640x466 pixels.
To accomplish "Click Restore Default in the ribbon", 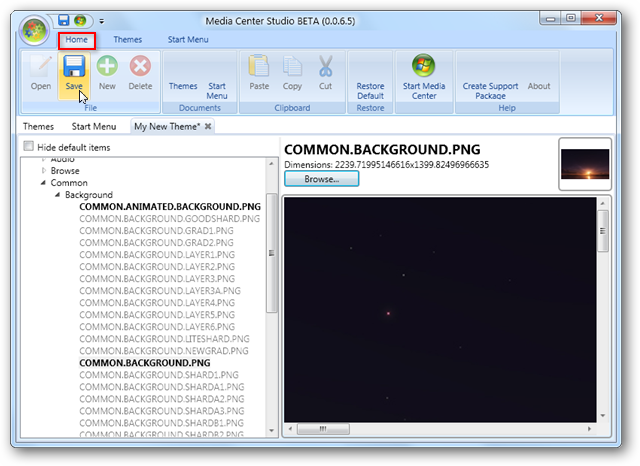I will pos(370,91).
